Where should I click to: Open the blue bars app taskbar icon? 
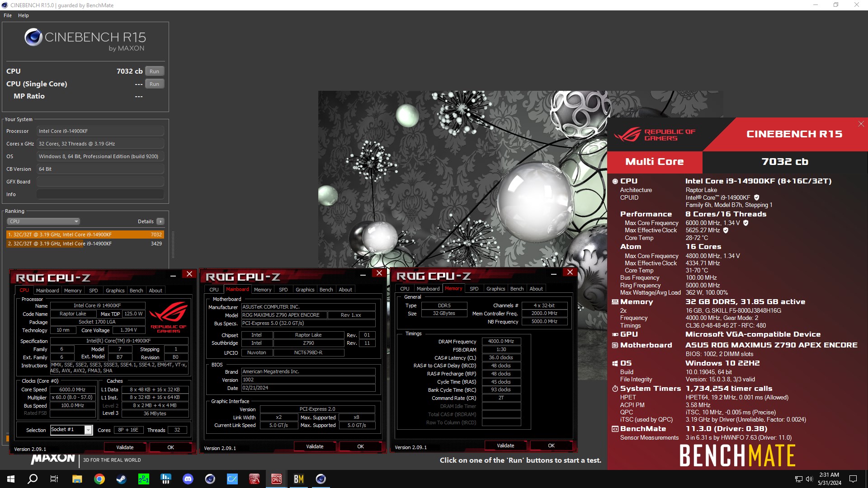(x=165, y=479)
